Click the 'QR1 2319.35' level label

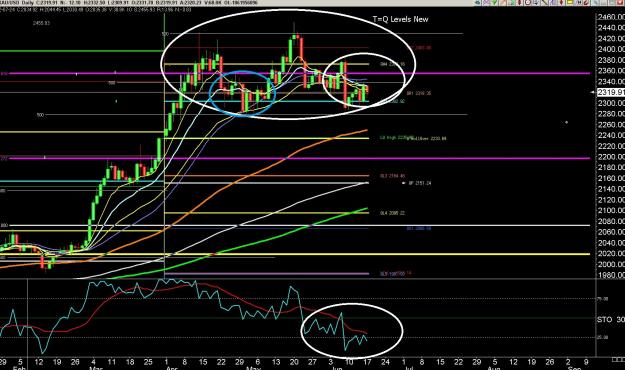pyautogui.click(x=419, y=93)
